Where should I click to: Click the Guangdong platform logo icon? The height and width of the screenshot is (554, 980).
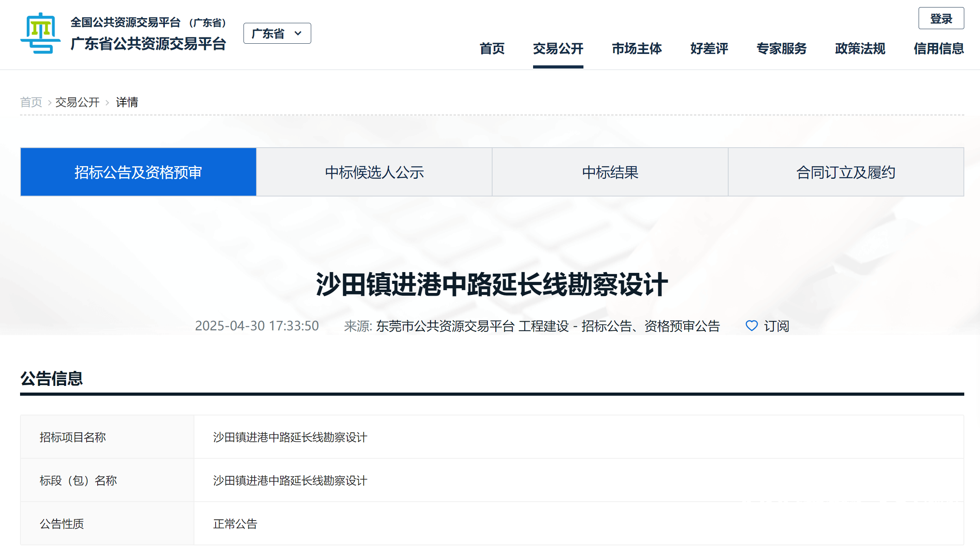pos(41,33)
